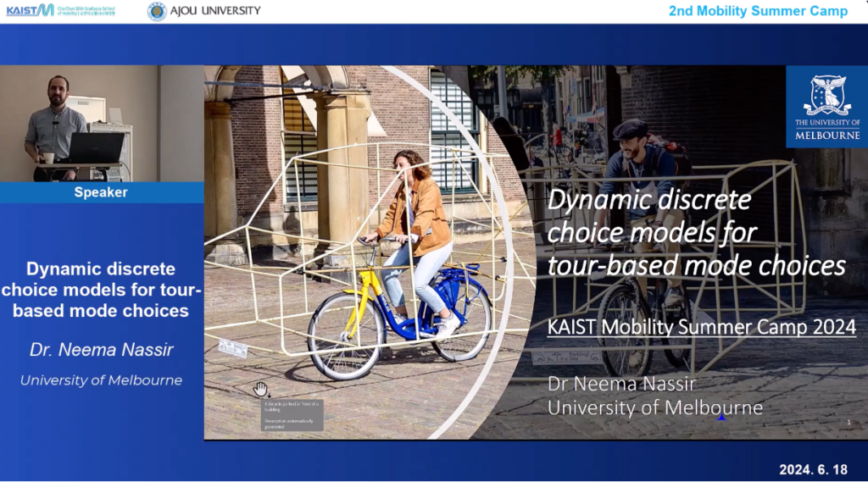Screen dimensions: 868x482
Task: Click the bold talk title in the left panel
Action: click(101, 290)
